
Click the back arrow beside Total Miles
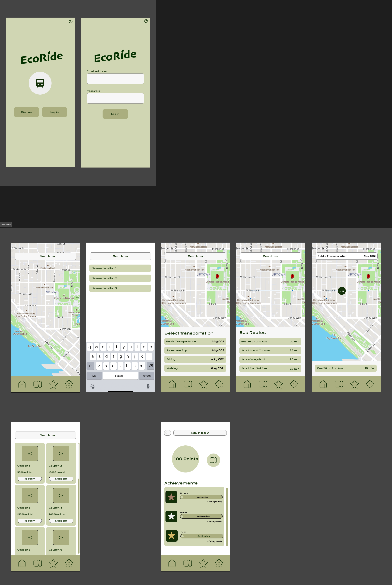[167, 433]
